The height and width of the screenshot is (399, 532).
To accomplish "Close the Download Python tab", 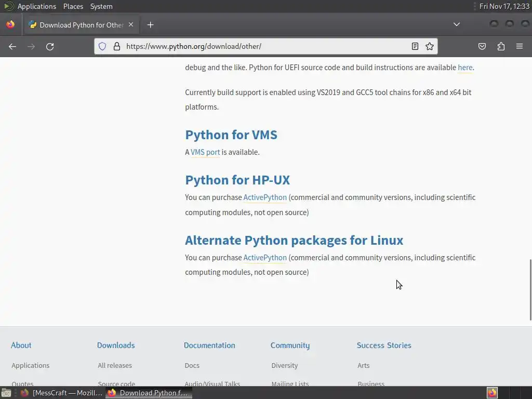I will click(131, 25).
